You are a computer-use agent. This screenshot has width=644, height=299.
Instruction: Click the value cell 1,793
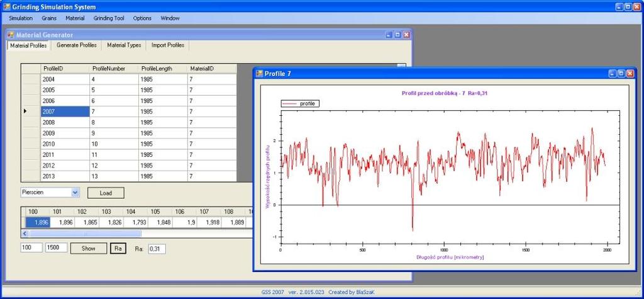135,222
